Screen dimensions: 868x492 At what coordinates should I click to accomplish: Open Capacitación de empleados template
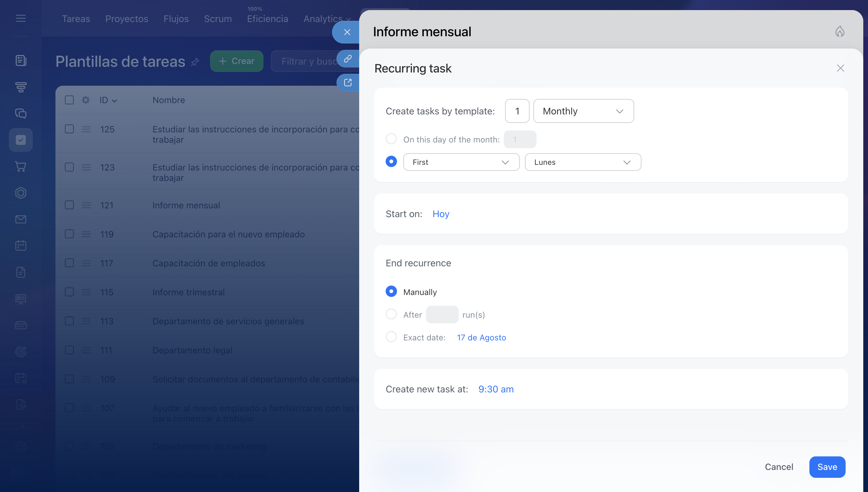pos(209,263)
